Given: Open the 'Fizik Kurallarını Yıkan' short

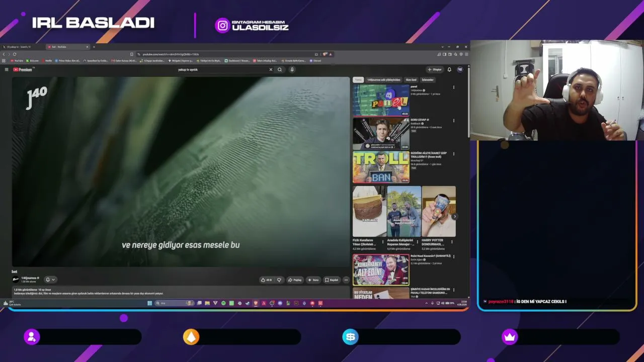Looking at the screenshot, I should click(x=369, y=212).
